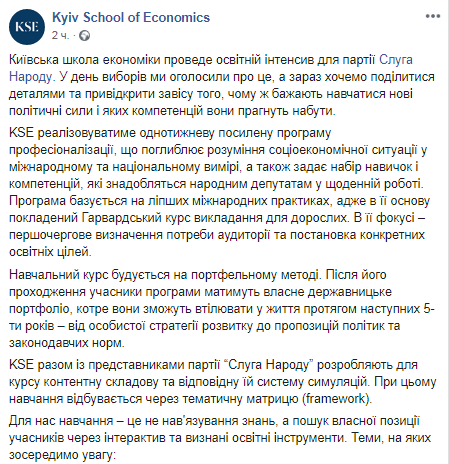The width and height of the screenshot is (449, 464).
Task: Open the post timestamp '2 ч.'
Action: click(x=61, y=35)
